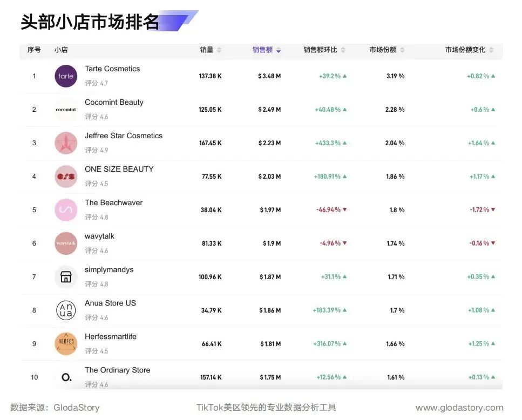Screen dimensions: 522x420
Task: Click sales amount $ 3.48 M
Action: point(269,76)
